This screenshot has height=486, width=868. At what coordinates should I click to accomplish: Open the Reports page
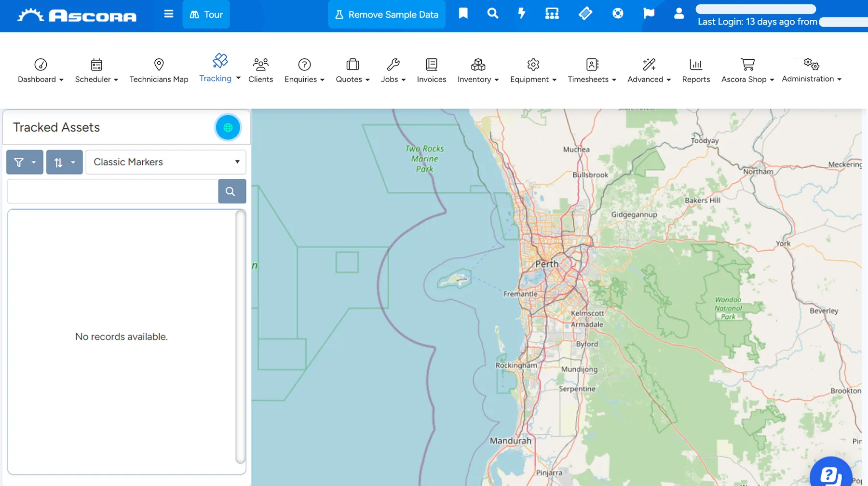coord(696,71)
